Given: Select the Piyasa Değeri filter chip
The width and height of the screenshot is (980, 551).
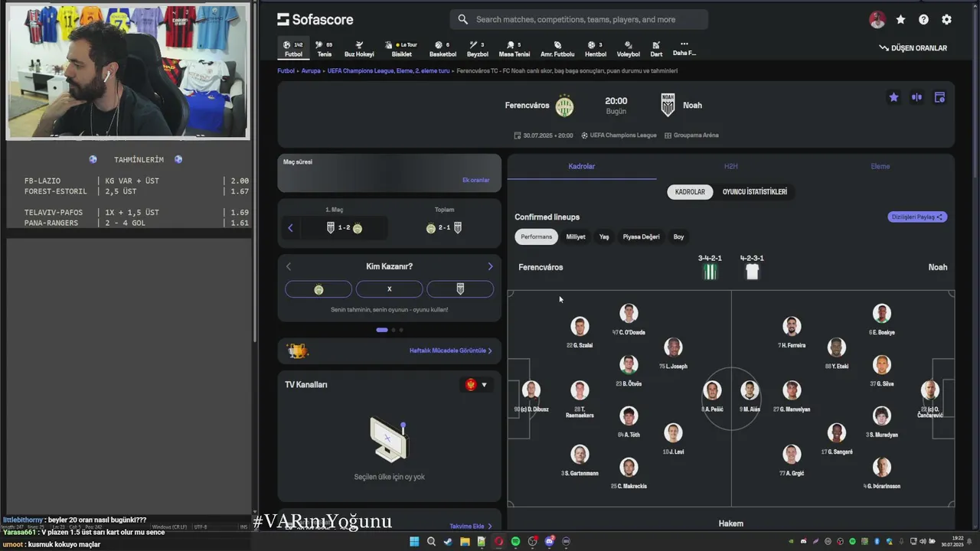Looking at the screenshot, I should click(641, 237).
